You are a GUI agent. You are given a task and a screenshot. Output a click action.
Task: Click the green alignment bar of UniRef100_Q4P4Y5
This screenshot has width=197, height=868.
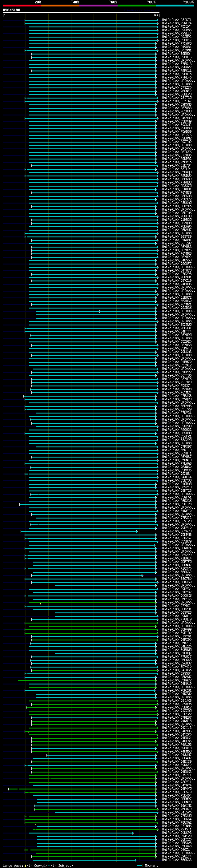click(82, 789)
